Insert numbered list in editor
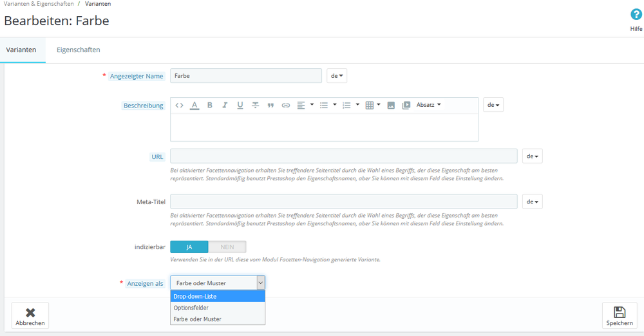 pyautogui.click(x=346, y=105)
